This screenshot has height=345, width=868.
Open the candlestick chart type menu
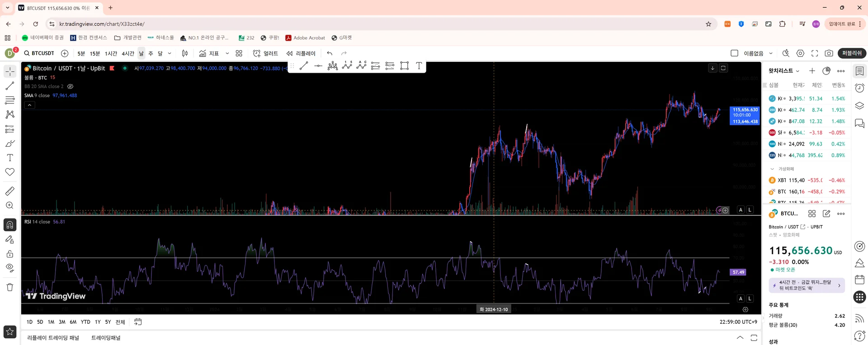click(184, 53)
